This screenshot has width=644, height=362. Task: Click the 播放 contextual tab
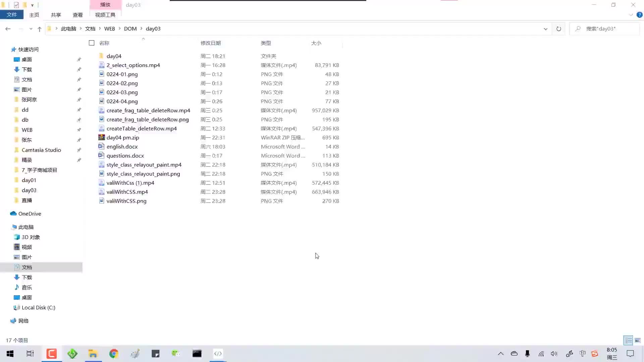[105, 5]
